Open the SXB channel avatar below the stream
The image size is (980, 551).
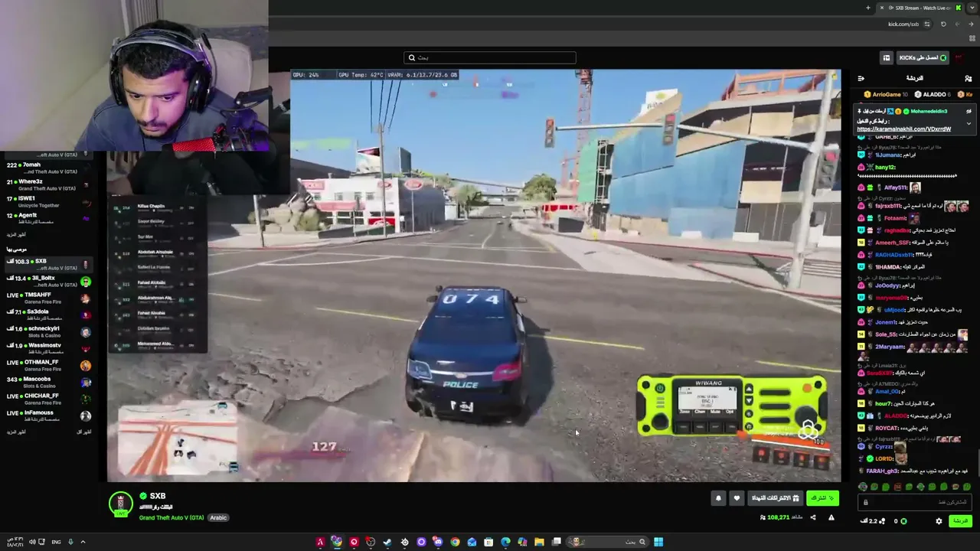pyautogui.click(x=121, y=504)
